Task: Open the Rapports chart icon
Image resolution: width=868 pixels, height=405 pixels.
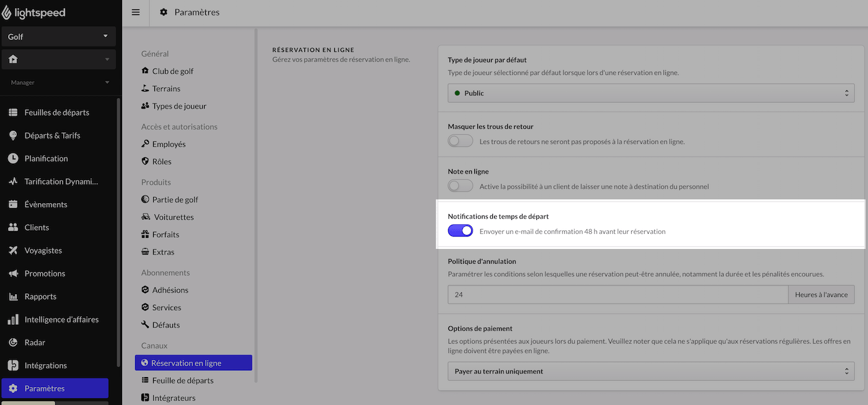Action: [13, 297]
